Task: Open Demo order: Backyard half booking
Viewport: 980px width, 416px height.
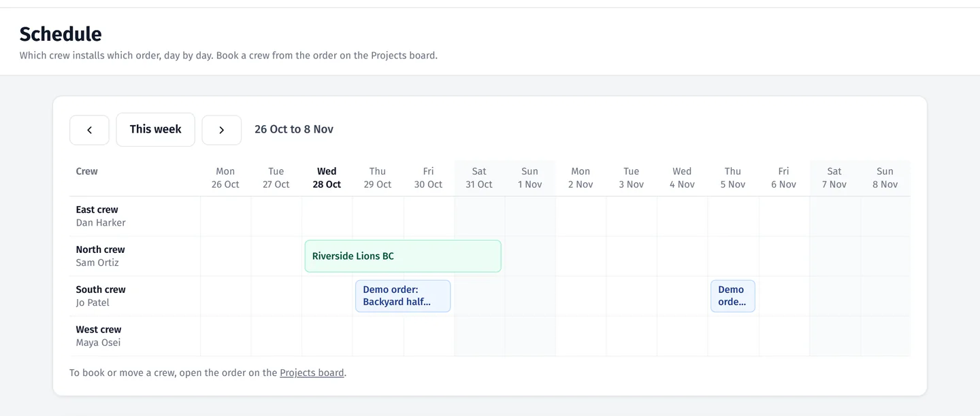Action: (403, 296)
